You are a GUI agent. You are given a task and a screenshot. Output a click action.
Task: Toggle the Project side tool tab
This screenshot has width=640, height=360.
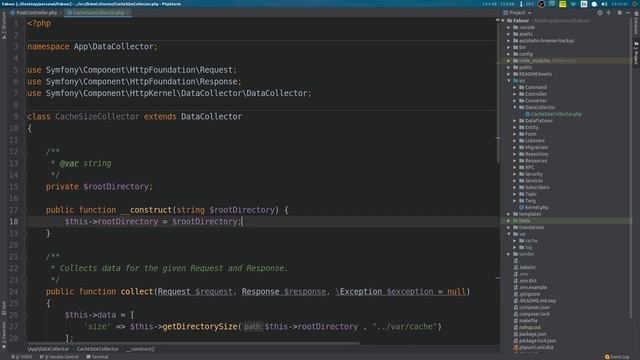[636, 52]
